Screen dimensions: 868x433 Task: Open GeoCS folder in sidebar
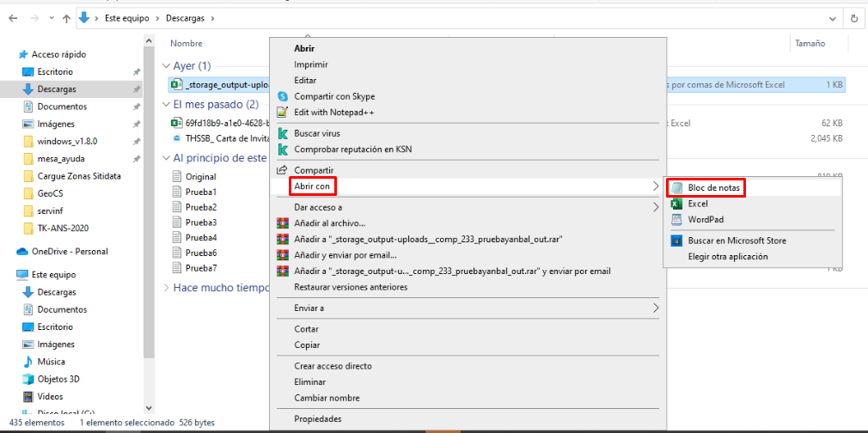tap(51, 193)
